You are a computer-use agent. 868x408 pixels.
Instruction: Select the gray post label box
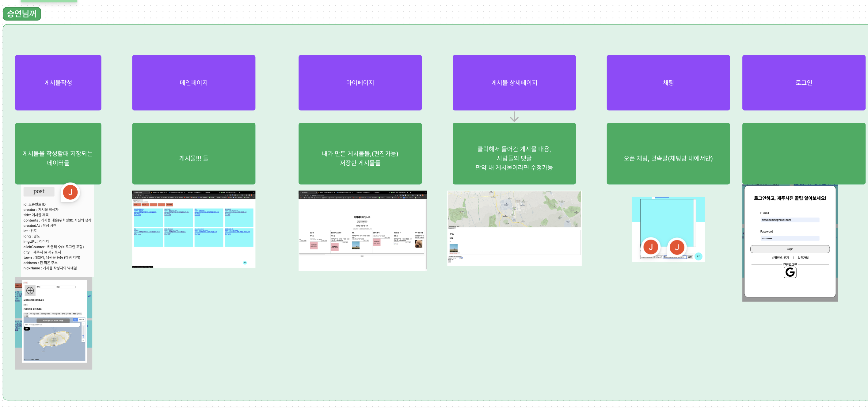coord(39,191)
